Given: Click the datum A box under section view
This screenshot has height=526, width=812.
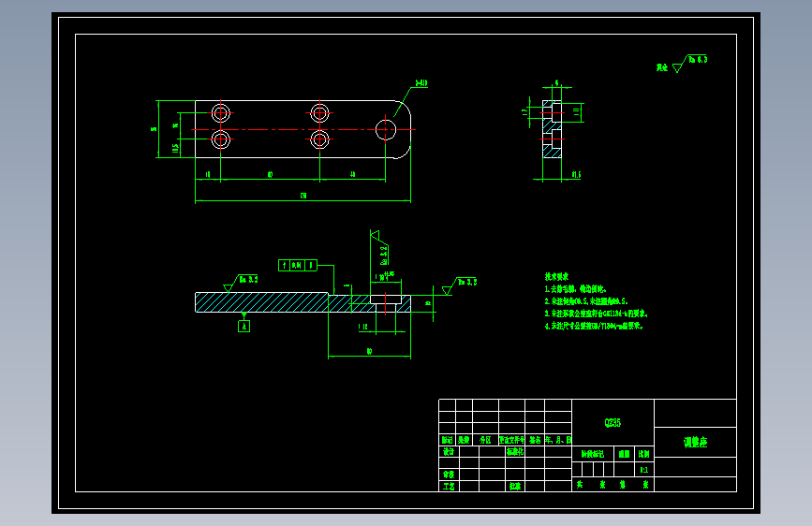Looking at the screenshot, I should click(x=244, y=326).
